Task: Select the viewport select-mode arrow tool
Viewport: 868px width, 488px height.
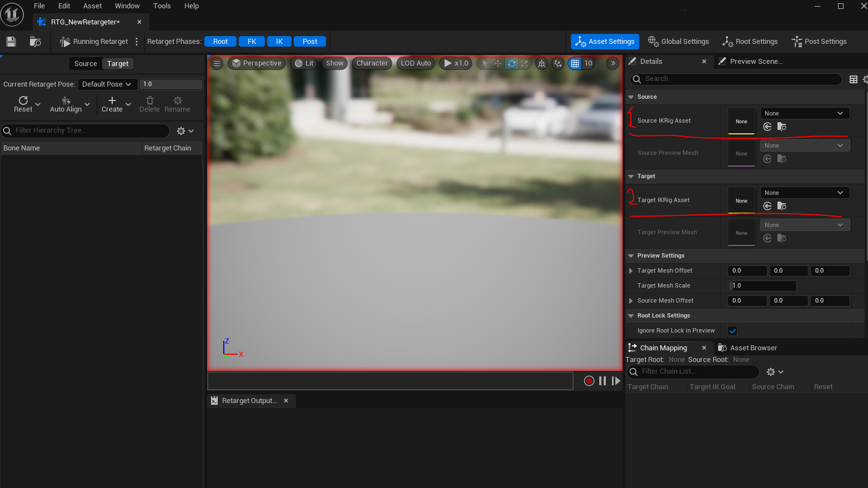Action: [x=484, y=63]
